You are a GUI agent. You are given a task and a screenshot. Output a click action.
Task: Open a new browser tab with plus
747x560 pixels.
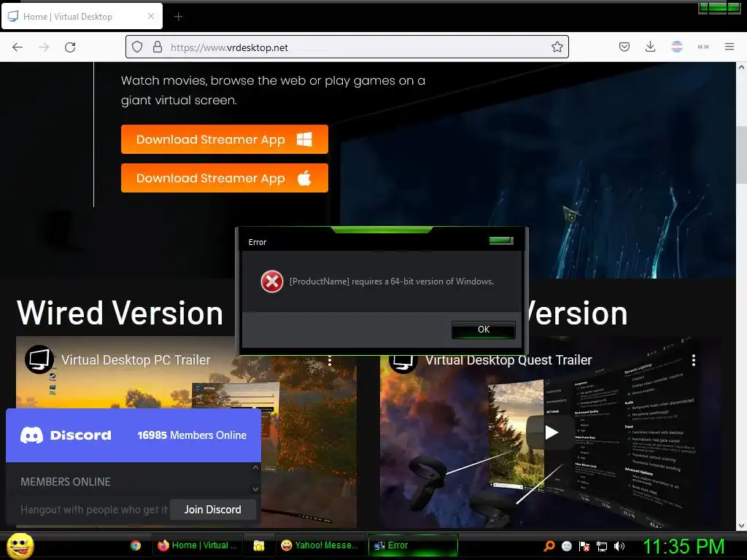point(178,17)
